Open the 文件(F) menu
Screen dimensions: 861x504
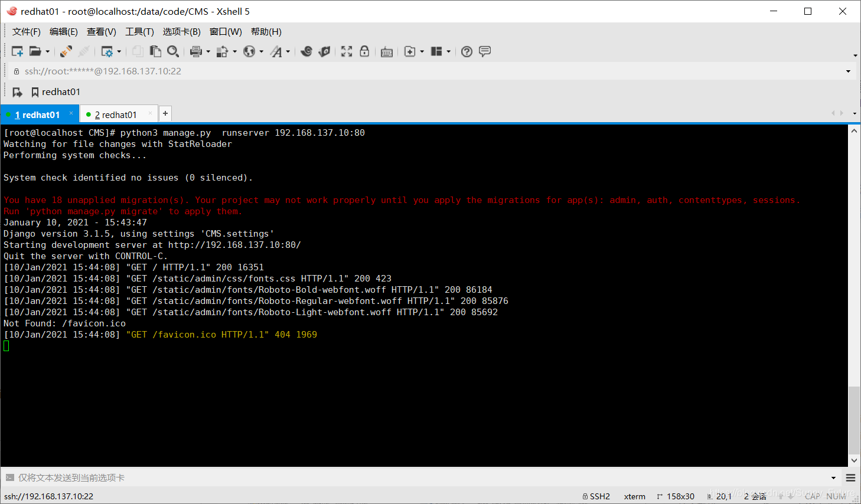[27, 32]
